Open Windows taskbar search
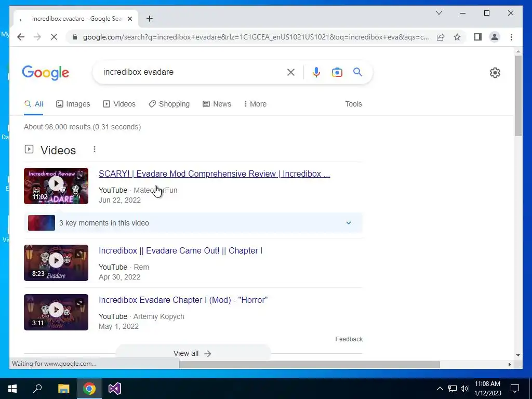 (37, 389)
